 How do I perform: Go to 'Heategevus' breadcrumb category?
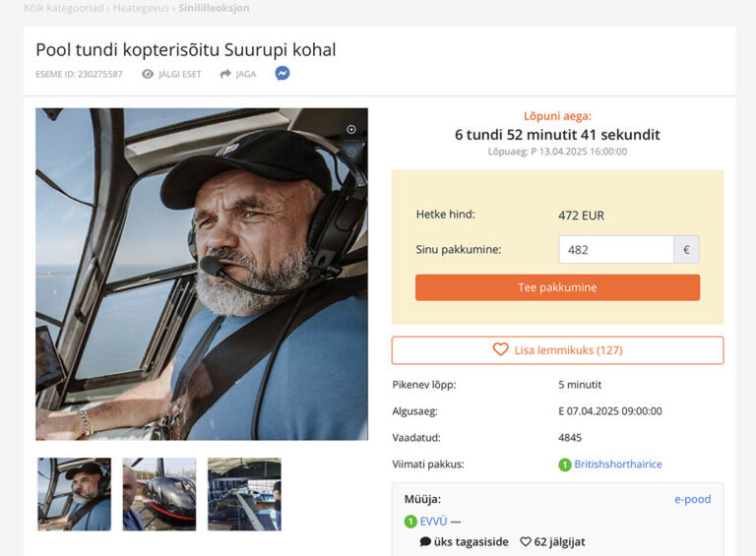coord(141,8)
